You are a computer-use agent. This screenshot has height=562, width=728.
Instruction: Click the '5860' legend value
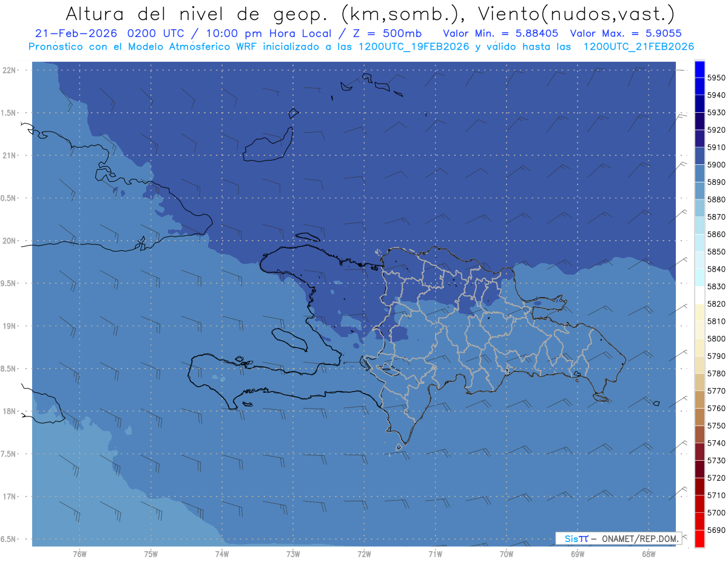(x=716, y=234)
